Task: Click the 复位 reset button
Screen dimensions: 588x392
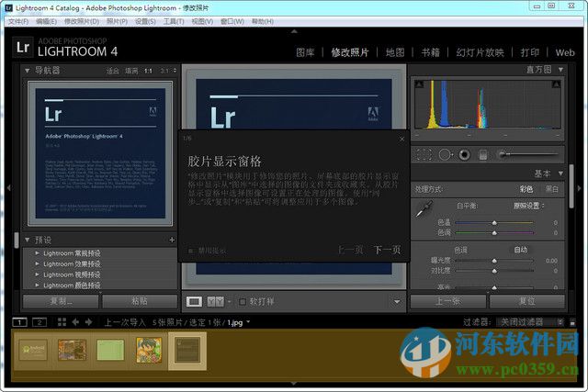Action: tap(526, 301)
